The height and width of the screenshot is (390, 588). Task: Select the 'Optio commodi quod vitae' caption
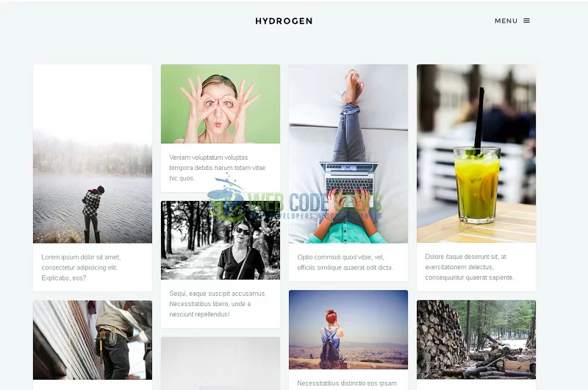click(x=345, y=263)
